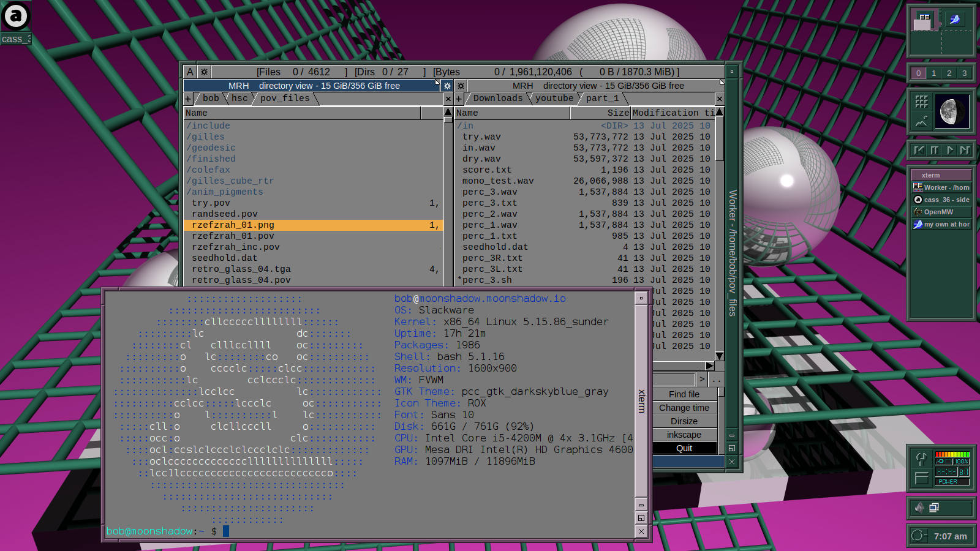The height and width of the screenshot is (551, 980).
Task: Click the grid icon beside the moon
Action: [x=921, y=102]
